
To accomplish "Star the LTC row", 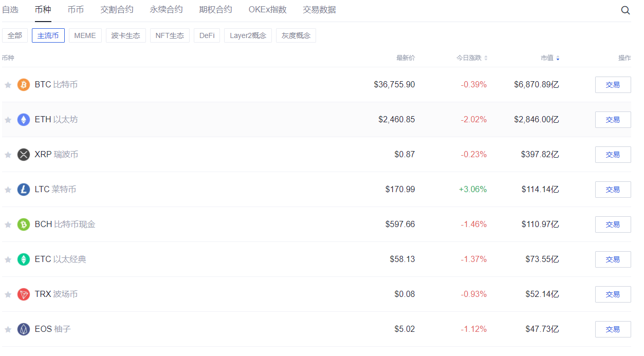I will pos(8,190).
